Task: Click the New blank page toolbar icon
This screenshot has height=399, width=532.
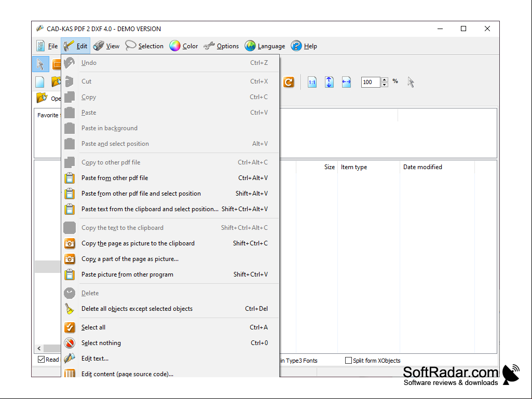Action: 39,82
